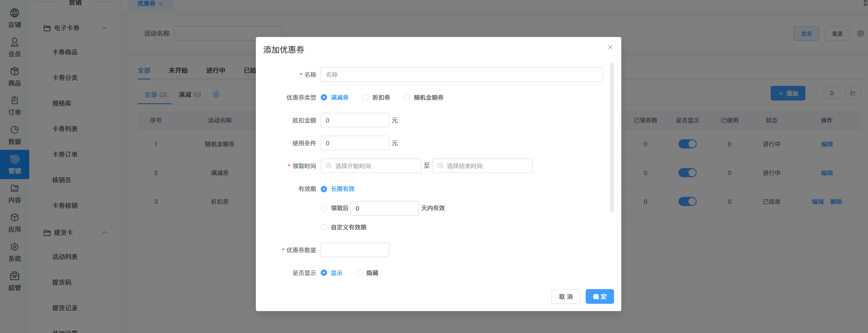
Task: Open the 店铺 store section icon
Action: coord(15,13)
